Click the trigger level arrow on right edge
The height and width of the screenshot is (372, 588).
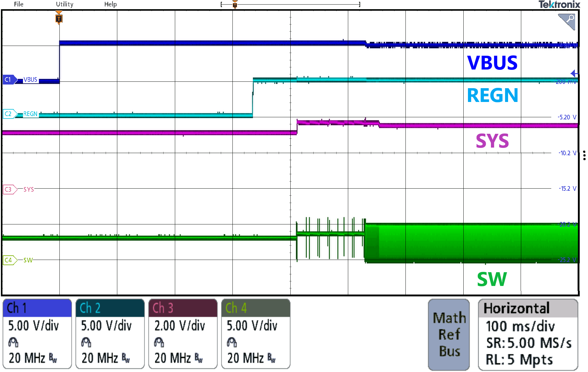click(574, 73)
